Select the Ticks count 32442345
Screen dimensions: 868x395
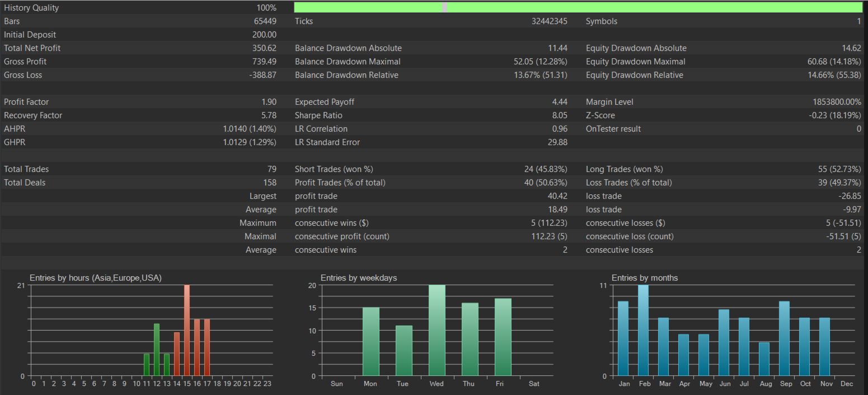pyautogui.click(x=549, y=21)
